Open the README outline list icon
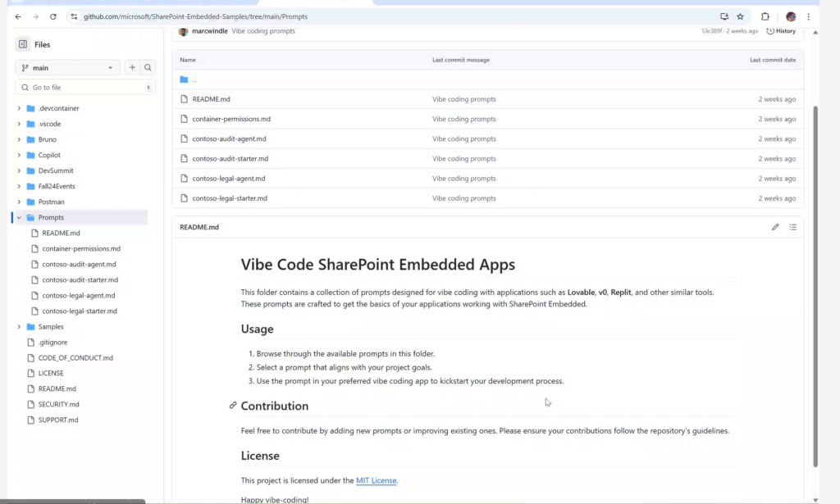The width and height of the screenshot is (840, 504). pyautogui.click(x=793, y=227)
